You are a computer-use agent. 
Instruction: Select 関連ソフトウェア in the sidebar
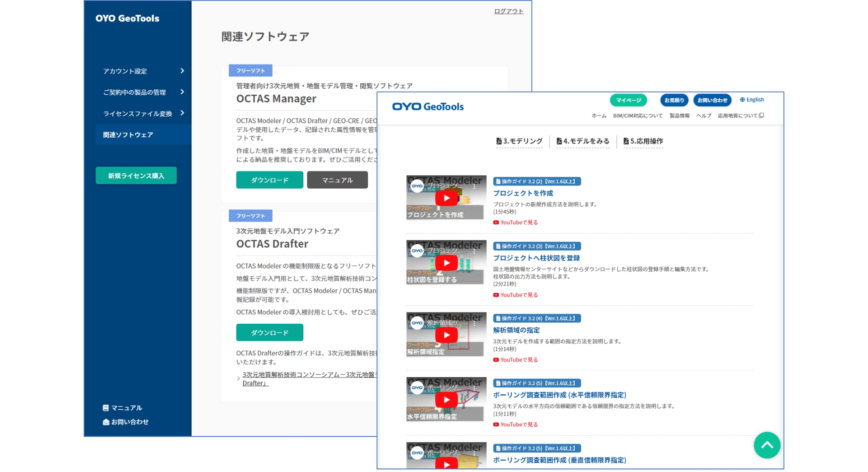[x=128, y=135]
